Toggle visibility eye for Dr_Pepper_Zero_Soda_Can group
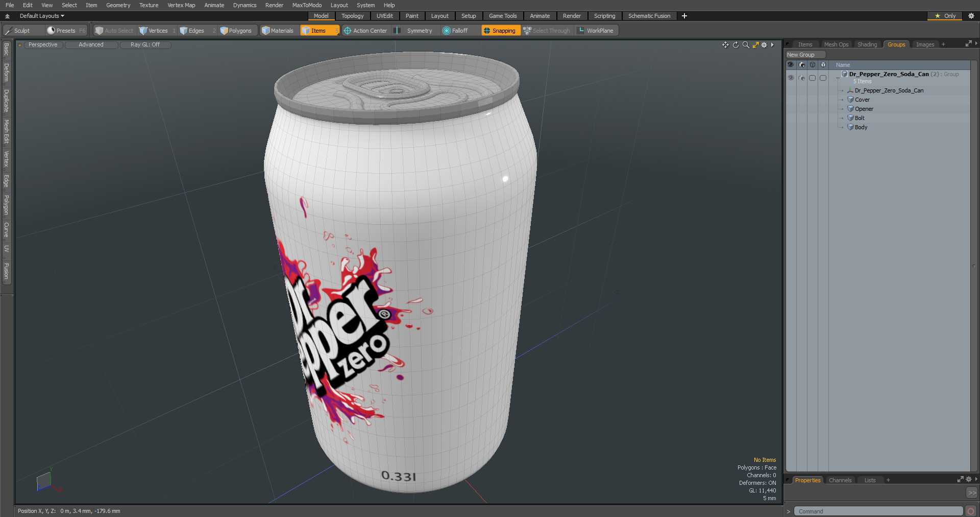 point(791,78)
